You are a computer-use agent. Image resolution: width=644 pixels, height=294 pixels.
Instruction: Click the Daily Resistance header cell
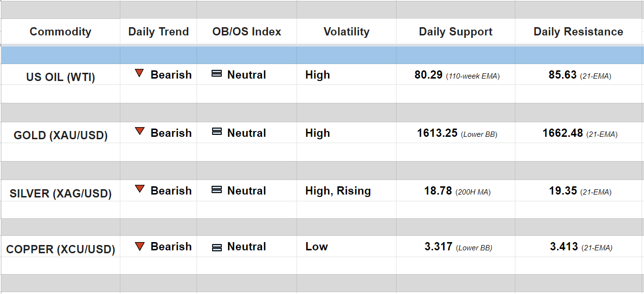click(x=578, y=32)
